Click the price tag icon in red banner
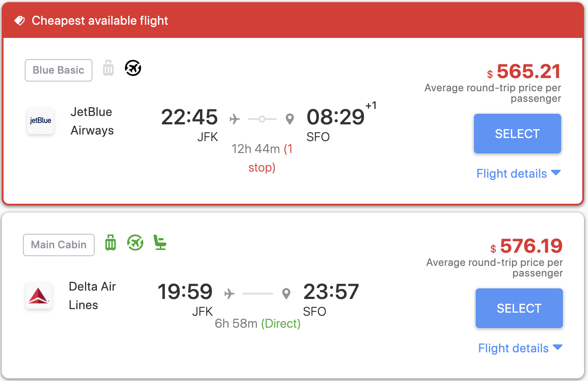588x381 pixels. 19,21
